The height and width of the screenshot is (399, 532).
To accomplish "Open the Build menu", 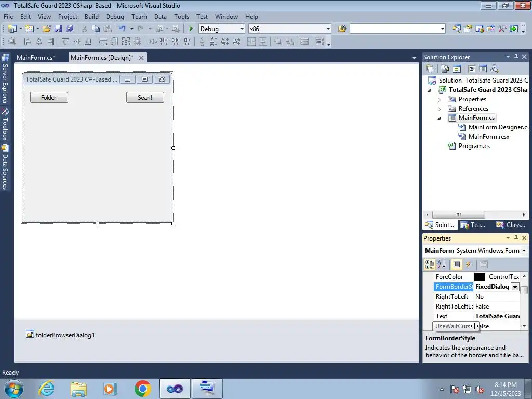I will 91,16.
